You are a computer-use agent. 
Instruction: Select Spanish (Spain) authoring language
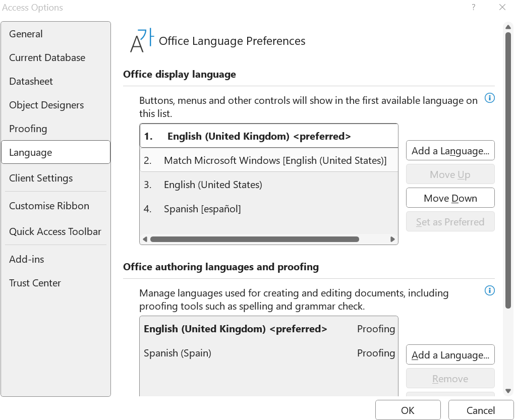178,353
